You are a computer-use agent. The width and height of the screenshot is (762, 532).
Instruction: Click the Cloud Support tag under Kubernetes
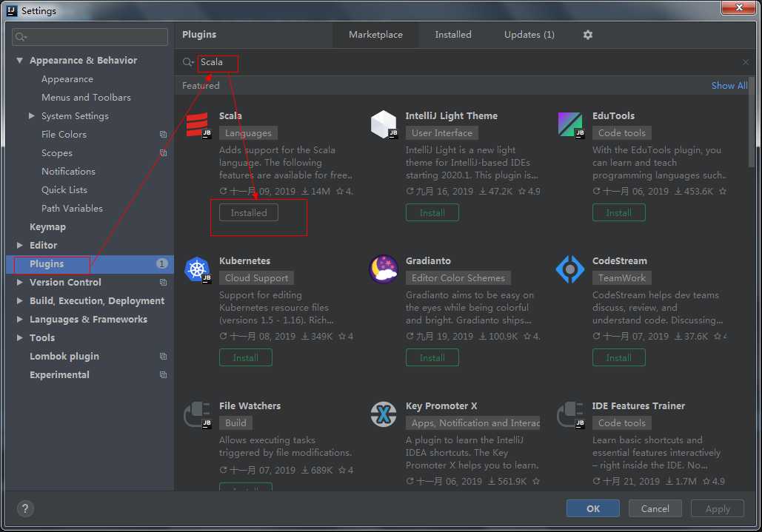tap(256, 278)
